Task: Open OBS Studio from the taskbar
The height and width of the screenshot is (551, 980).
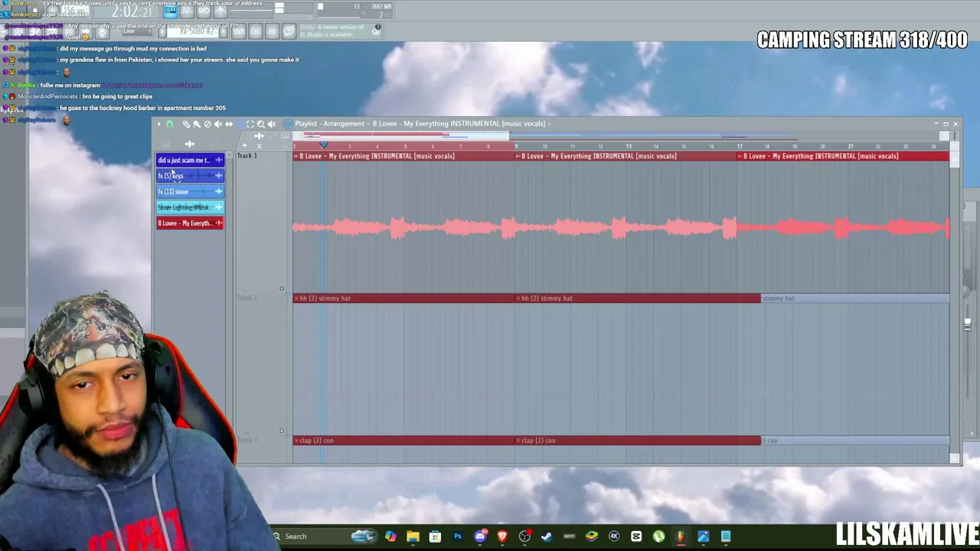Action: pos(524,536)
